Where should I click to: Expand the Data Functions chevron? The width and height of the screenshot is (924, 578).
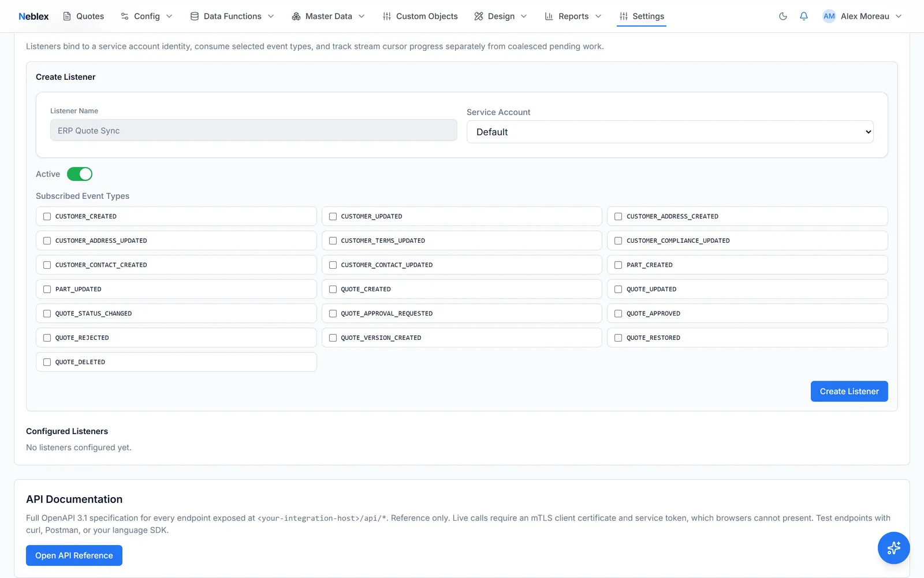coord(271,16)
